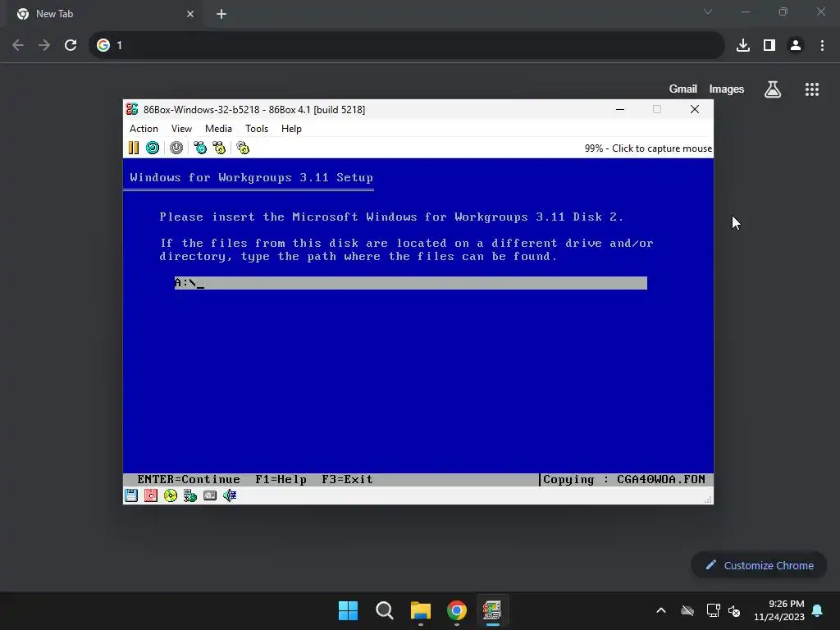Click the Chrome address bar
The height and width of the screenshot is (630, 840).
click(x=407, y=45)
